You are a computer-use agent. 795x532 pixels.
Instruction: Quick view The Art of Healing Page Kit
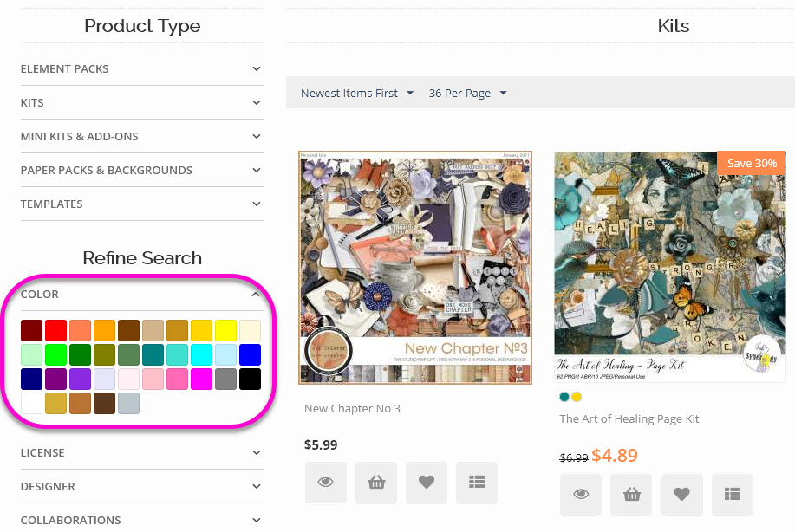(x=581, y=494)
